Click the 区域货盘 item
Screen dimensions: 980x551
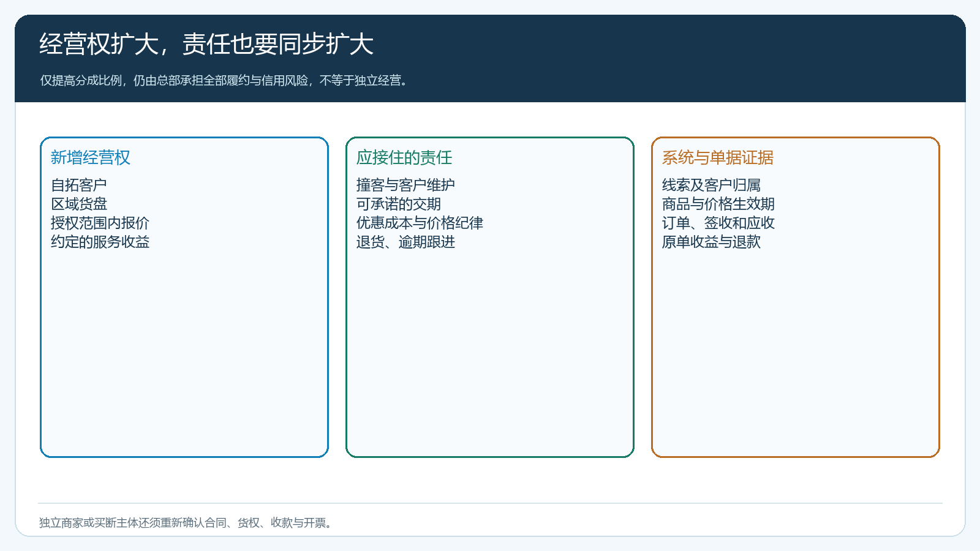tap(79, 204)
